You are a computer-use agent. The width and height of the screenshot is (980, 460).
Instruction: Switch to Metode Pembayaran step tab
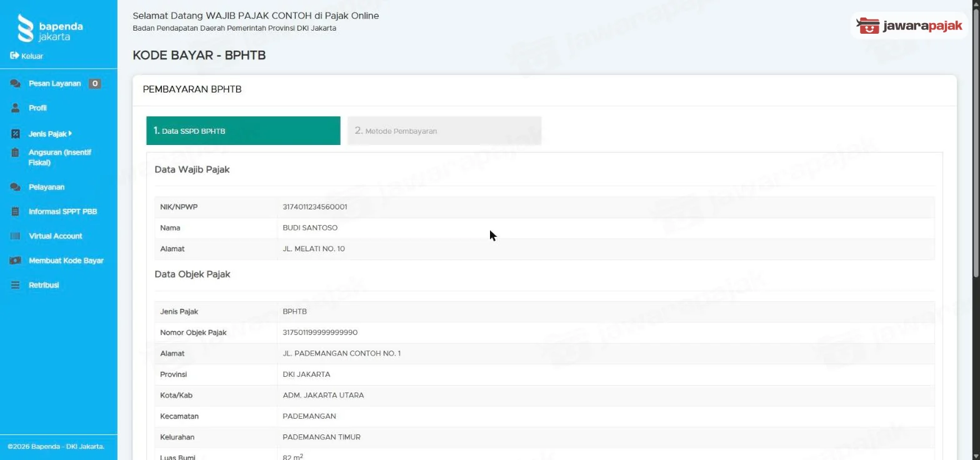[444, 131]
